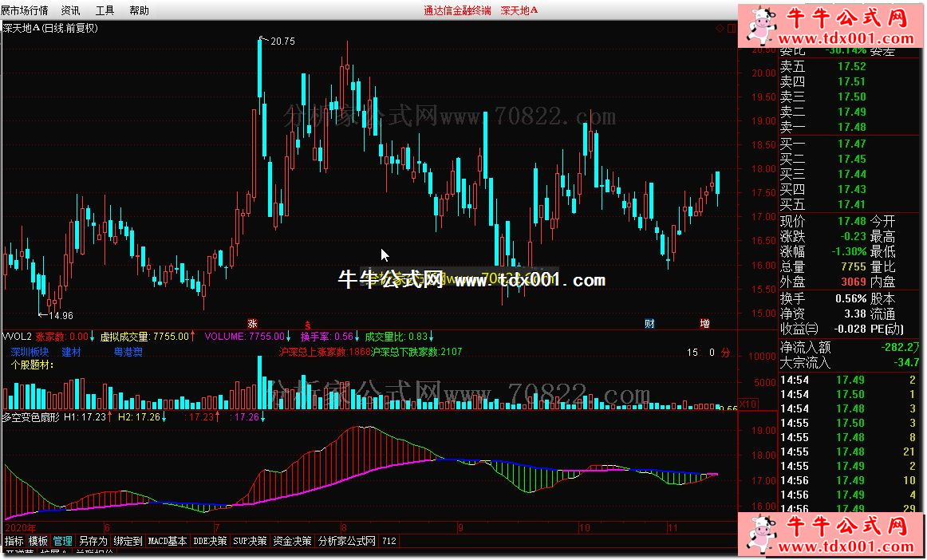Image resolution: width=927 pixels, height=560 pixels.
Task: Click the down arrow after VOLUME value
Action: tap(289, 337)
